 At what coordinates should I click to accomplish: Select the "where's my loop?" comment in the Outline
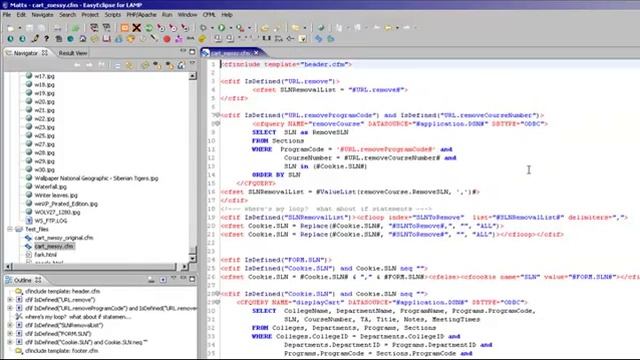[x=78, y=317]
